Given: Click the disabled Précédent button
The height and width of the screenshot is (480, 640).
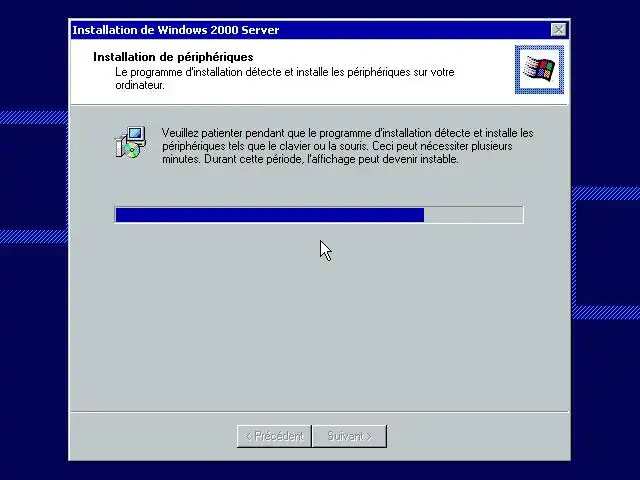Looking at the screenshot, I should tap(274, 436).
